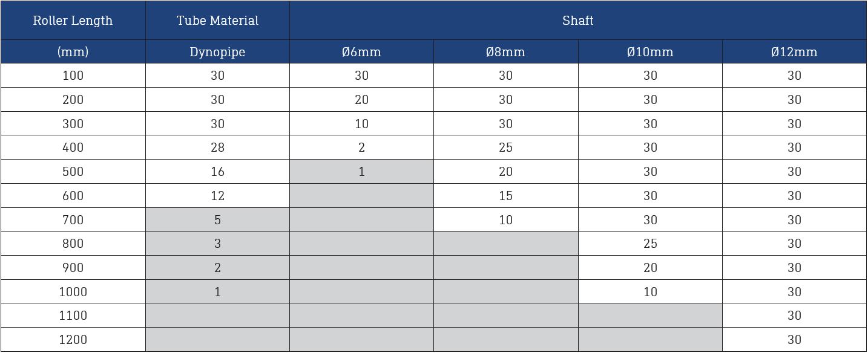Click Dynopipe value 5 in 700 row
868x353 pixels.
click(x=217, y=220)
